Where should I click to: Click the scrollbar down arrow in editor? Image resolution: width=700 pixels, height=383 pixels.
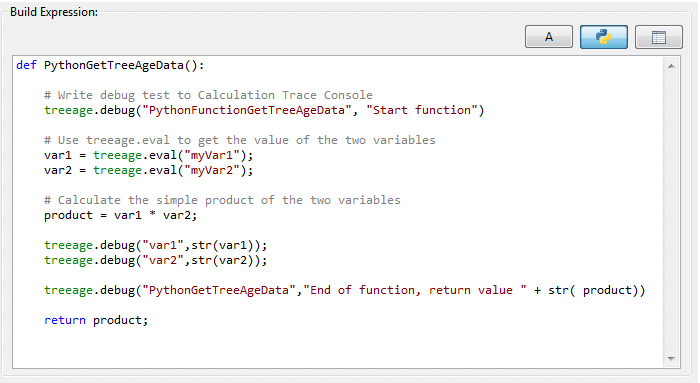pyautogui.click(x=671, y=358)
